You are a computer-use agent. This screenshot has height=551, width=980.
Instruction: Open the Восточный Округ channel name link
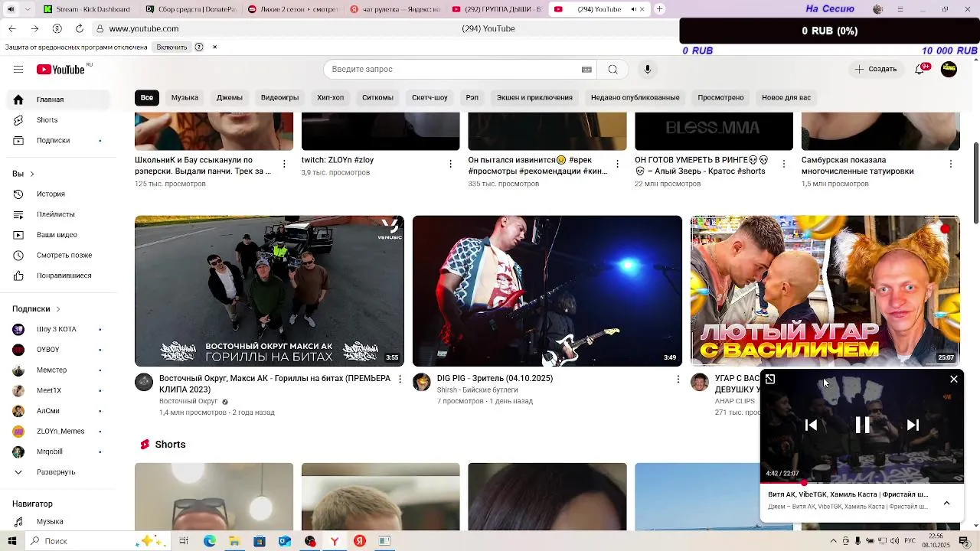(x=188, y=401)
